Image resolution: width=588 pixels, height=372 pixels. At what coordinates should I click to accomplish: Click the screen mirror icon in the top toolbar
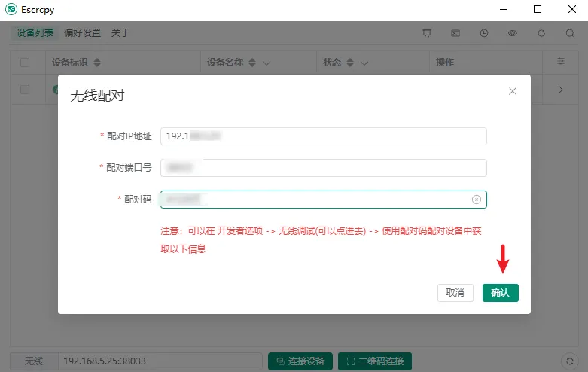tap(427, 33)
